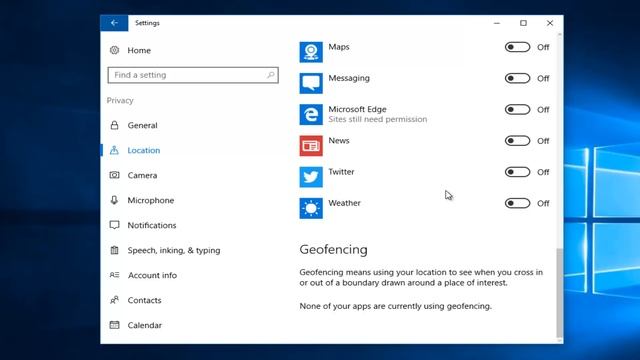This screenshot has height=360, width=640.
Task: Click the back arrow in Settings title bar
Action: pos(114,23)
